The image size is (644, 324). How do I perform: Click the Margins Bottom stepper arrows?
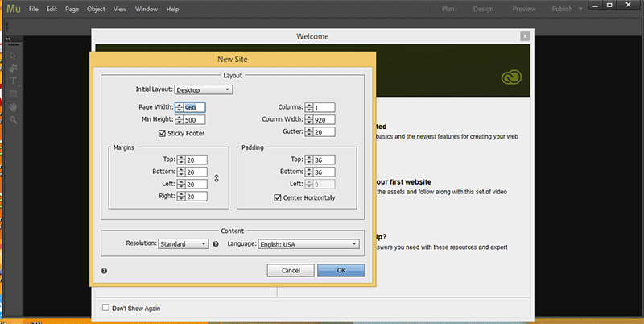(181, 172)
